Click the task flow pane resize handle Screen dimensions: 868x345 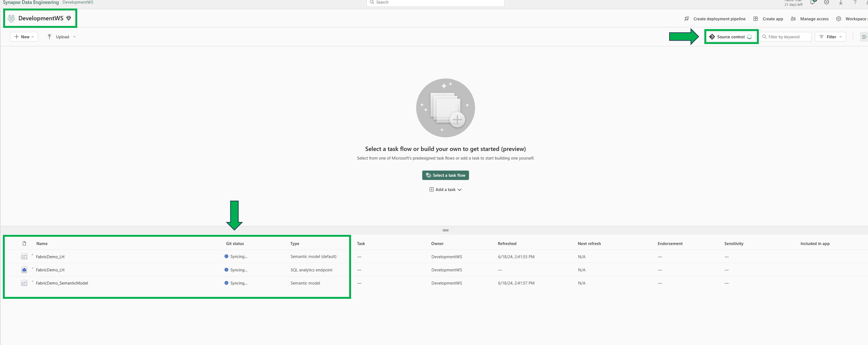pyautogui.click(x=446, y=230)
